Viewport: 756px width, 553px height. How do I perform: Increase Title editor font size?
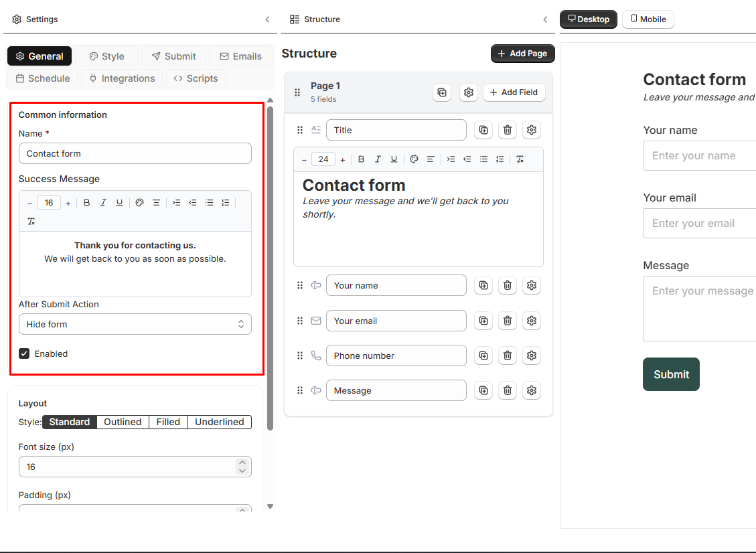coord(343,160)
